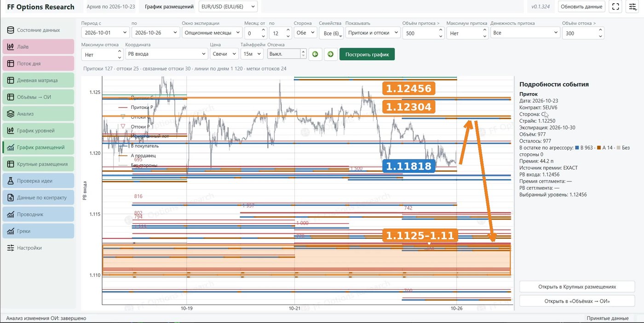Toggle the В покупатель legend series
This screenshot has height=323, width=644.
[138, 146]
